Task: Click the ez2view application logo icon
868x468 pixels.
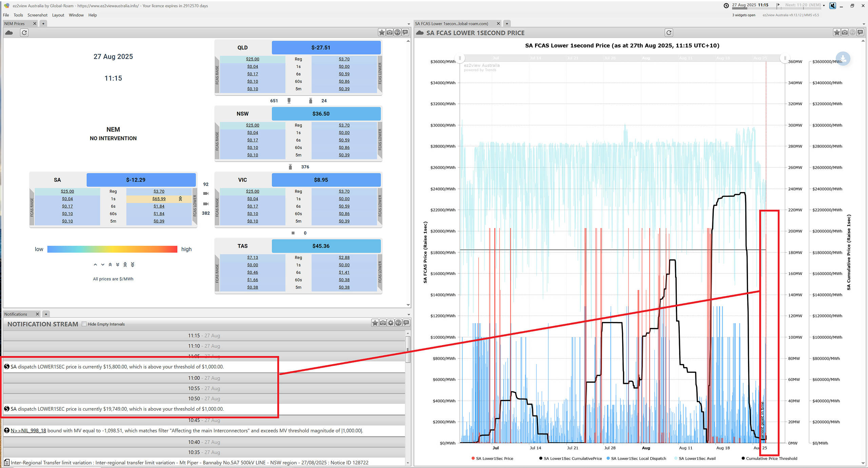Action: 6,5
